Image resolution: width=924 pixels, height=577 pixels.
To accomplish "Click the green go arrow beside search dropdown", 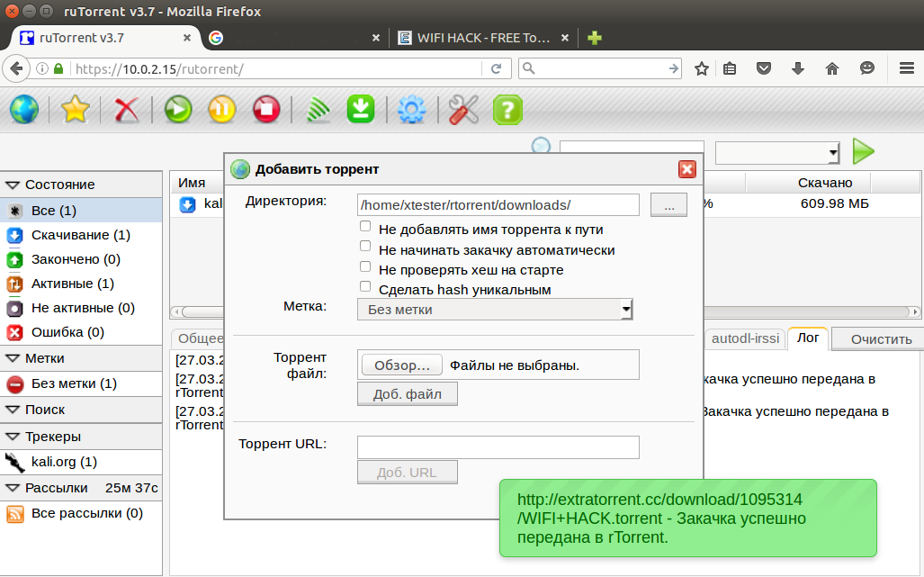I will tap(864, 151).
